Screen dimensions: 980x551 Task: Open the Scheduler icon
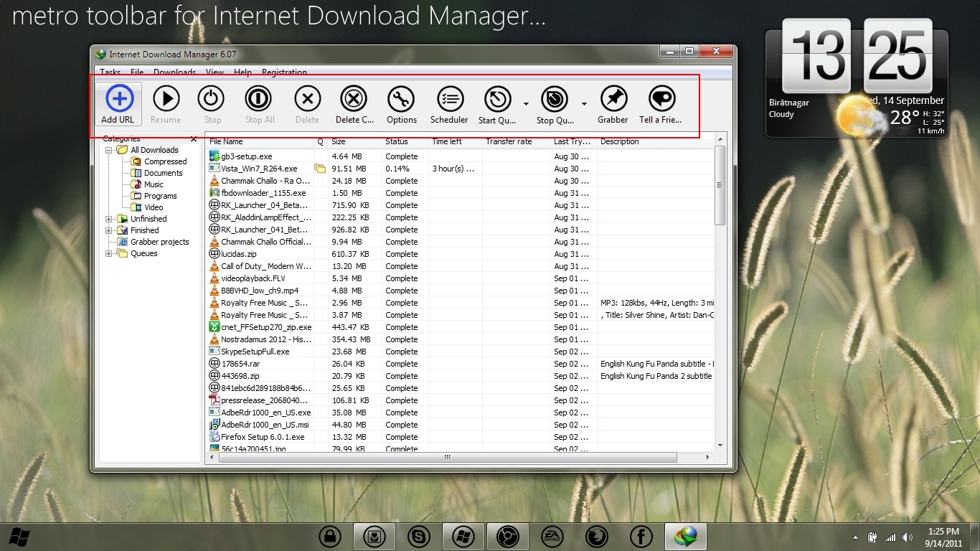pyautogui.click(x=450, y=98)
